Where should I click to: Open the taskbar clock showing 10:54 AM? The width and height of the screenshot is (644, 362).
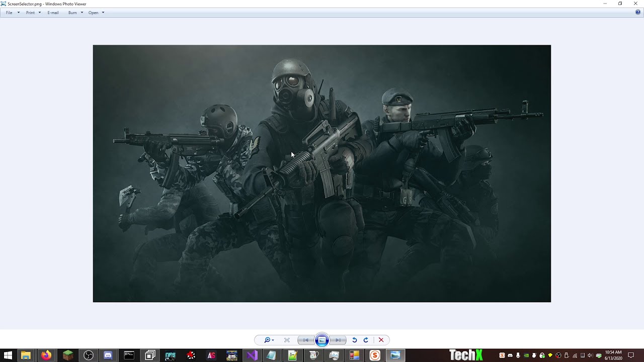613,355
